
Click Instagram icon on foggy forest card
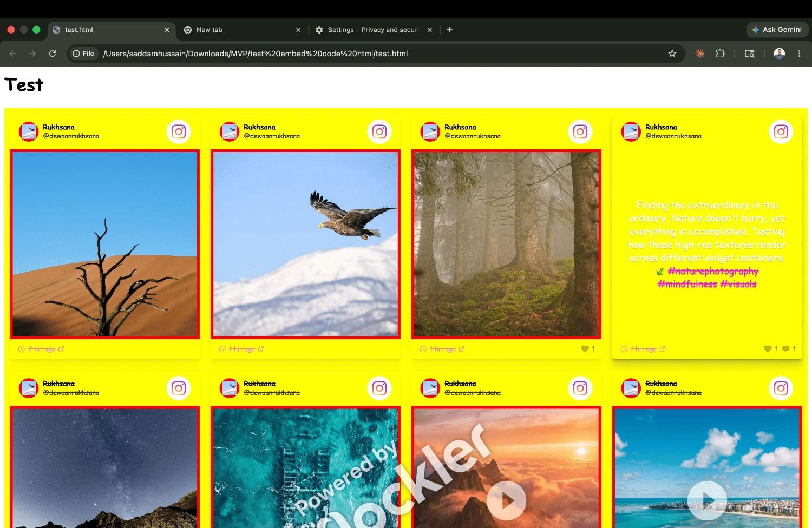click(580, 131)
